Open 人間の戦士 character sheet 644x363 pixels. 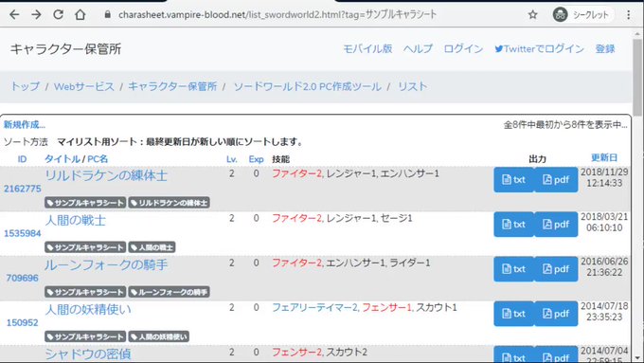75,220
